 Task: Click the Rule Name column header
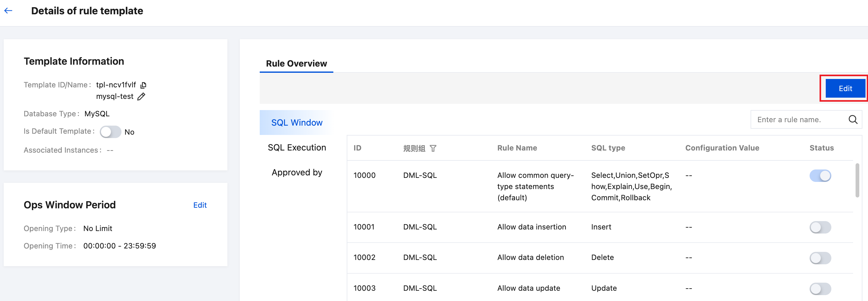517,148
